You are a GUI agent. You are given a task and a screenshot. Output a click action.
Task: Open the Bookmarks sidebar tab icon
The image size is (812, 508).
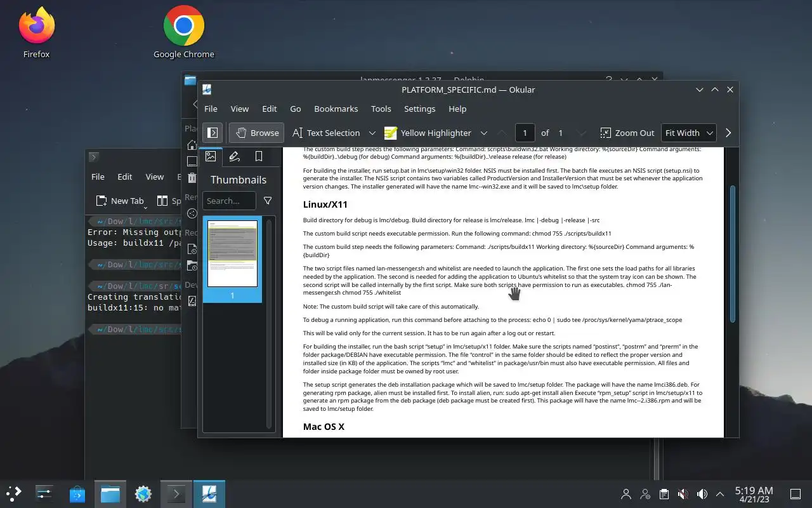point(259,156)
